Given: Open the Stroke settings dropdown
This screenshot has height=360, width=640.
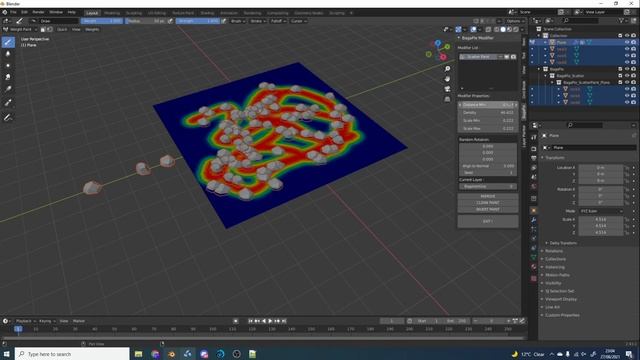Looking at the screenshot, I should (258, 21).
